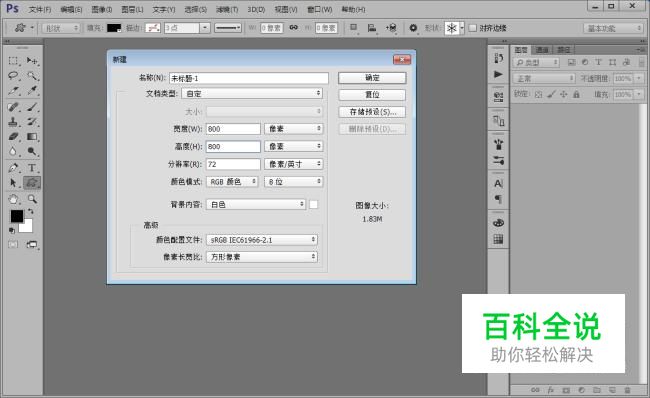650x398 pixels.
Task: Toggle lock all layer icon
Action: click(x=576, y=95)
